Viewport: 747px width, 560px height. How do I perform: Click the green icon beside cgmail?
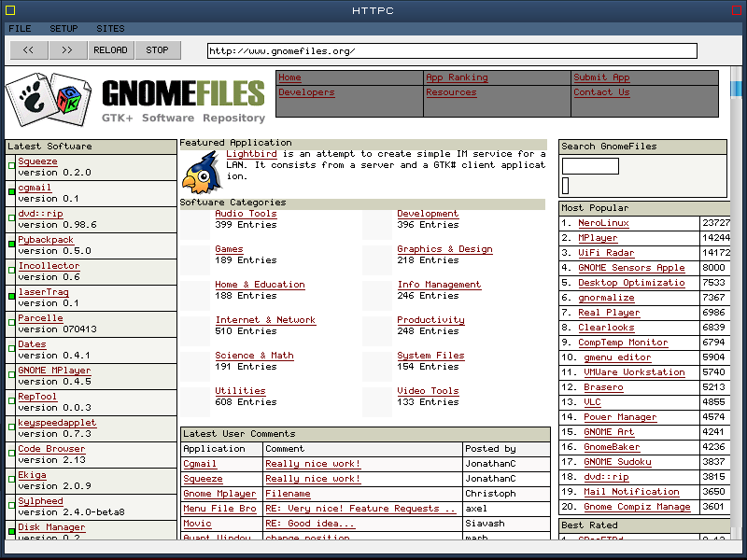point(11,192)
